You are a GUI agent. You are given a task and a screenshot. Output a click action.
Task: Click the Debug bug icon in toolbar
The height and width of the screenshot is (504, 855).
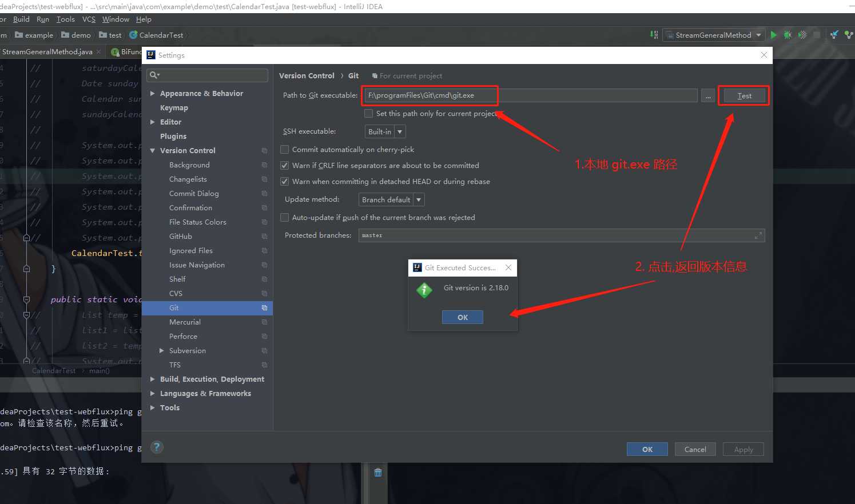pos(788,35)
